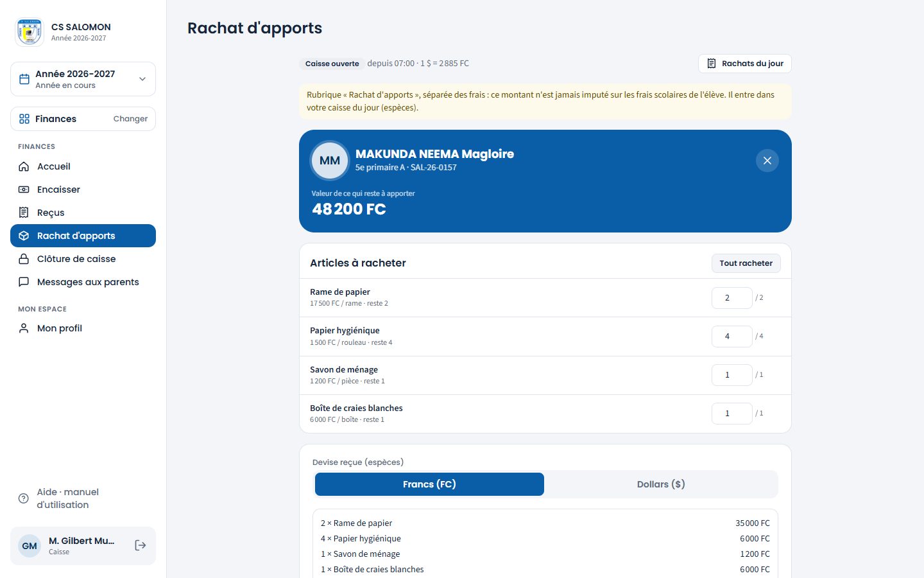Screen dimensions: 924x578
Task: Click the Accueil home icon
Action: [24, 166]
